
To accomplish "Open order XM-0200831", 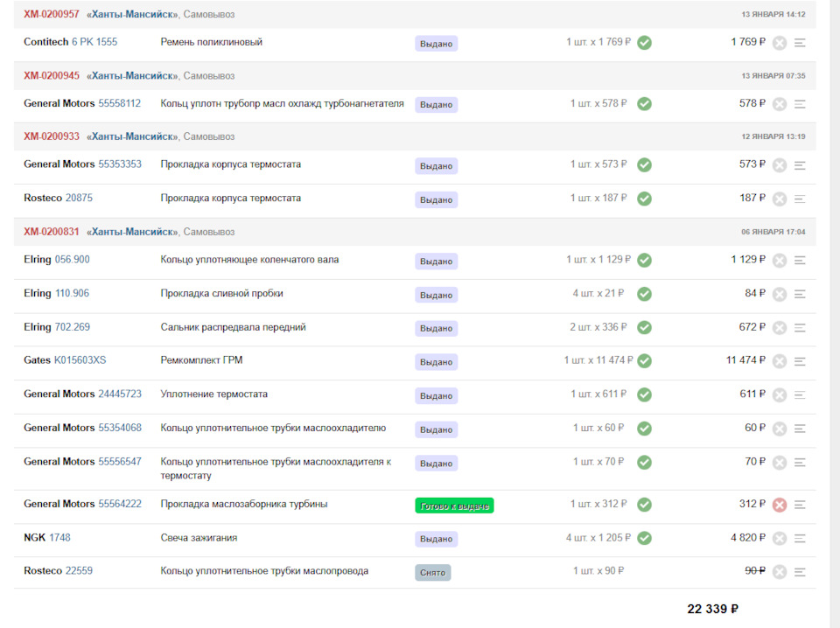I will [x=52, y=232].
